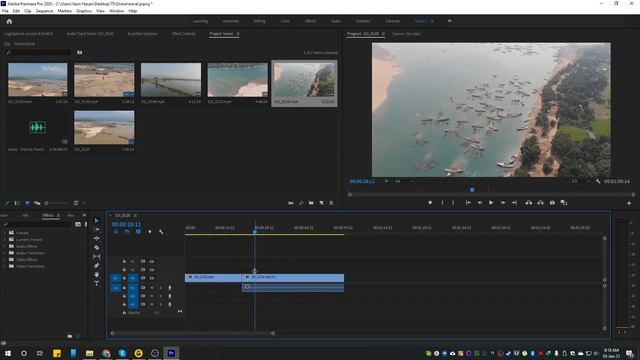Click the Home icon
The image size is (640, 360).
[x=9, y=21]
